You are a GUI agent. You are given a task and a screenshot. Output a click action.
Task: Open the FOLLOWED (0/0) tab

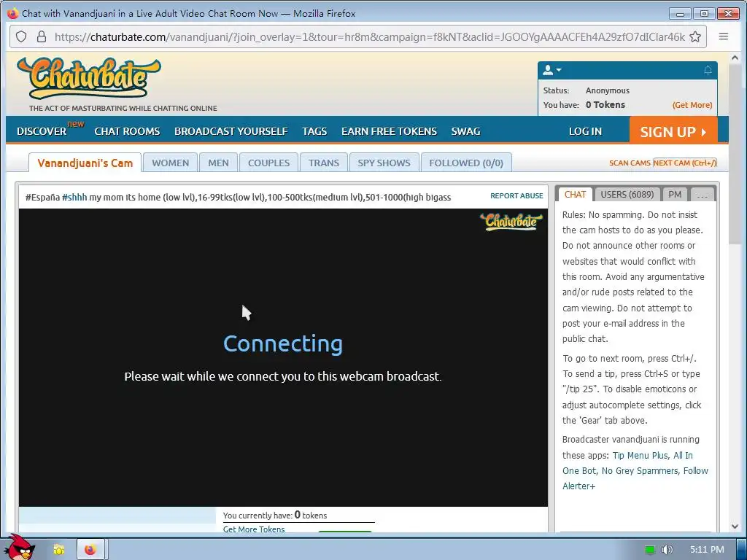point(466,163)
